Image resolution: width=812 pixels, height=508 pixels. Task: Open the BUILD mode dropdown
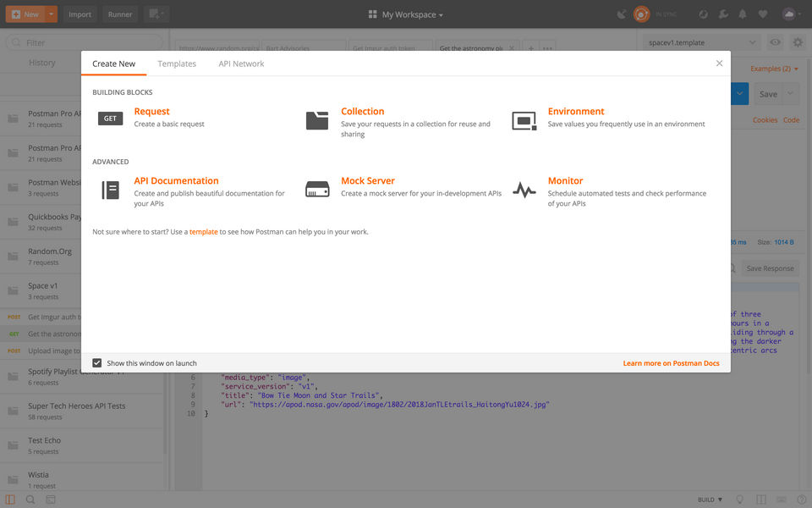click(710, 500)
